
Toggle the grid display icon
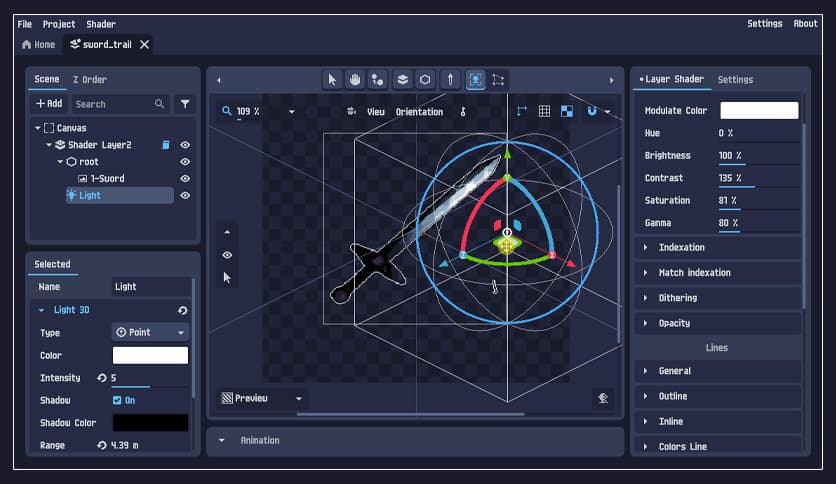click(544, 111)
